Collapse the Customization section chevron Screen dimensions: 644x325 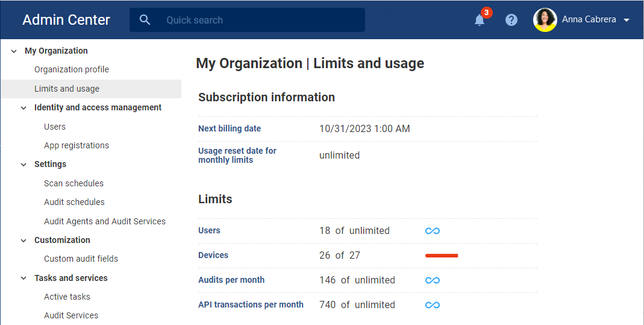click(x=23, y=241)
